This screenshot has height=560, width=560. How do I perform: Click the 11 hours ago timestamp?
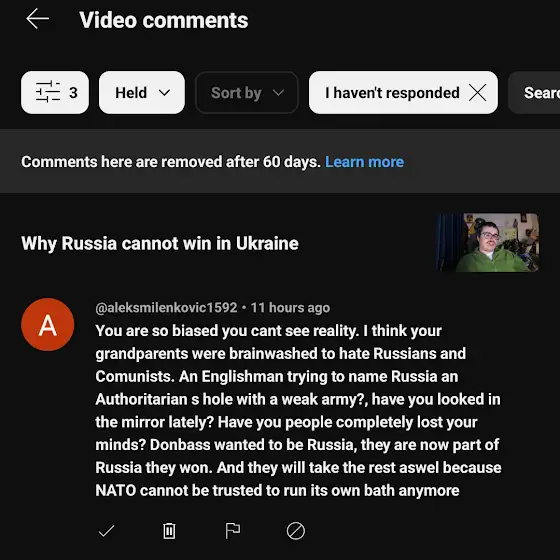tap(290, 308)
